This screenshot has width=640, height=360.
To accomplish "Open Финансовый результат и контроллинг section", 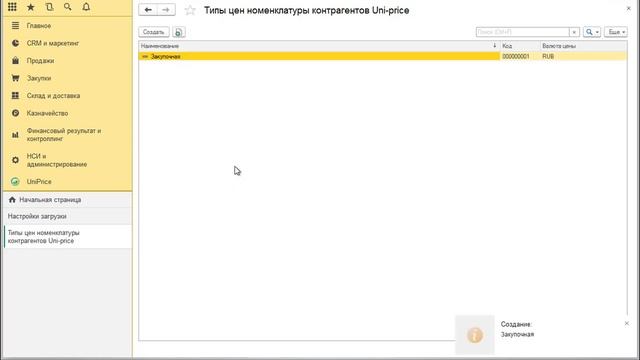I will [x=64, y=135].
